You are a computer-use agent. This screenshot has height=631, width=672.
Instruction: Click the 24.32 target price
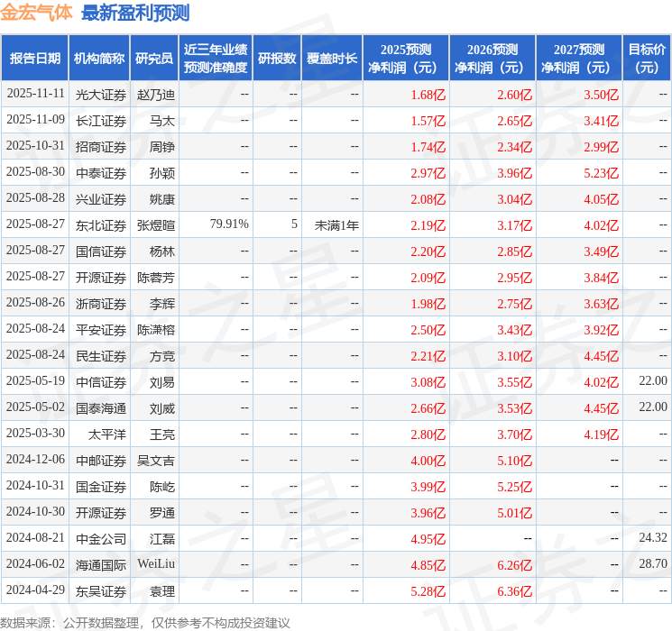653,537
